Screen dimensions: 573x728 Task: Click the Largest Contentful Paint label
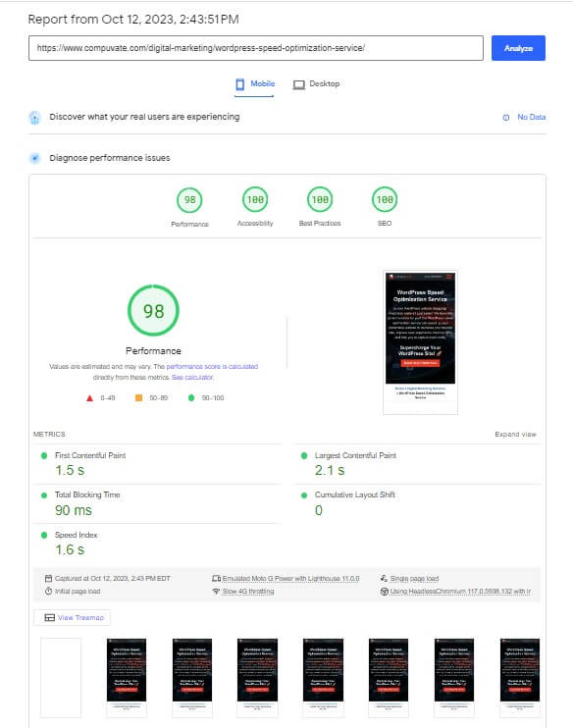pos(355,455)
